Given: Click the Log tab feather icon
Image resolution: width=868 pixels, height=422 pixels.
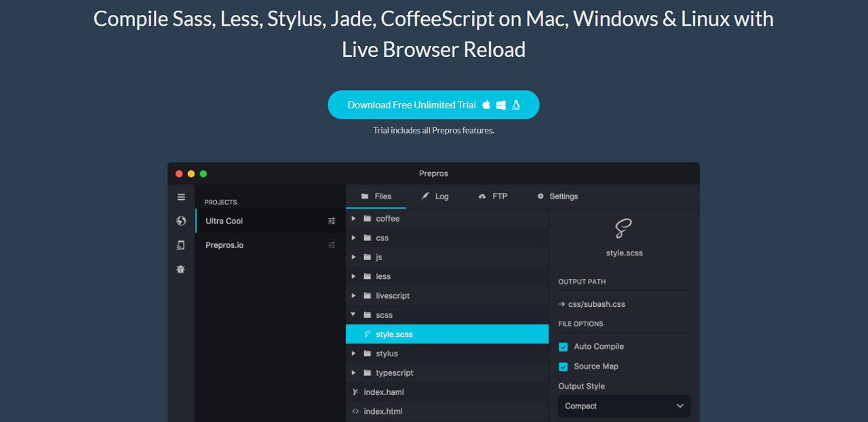Looking at the screenshot, I should (425, 196).
